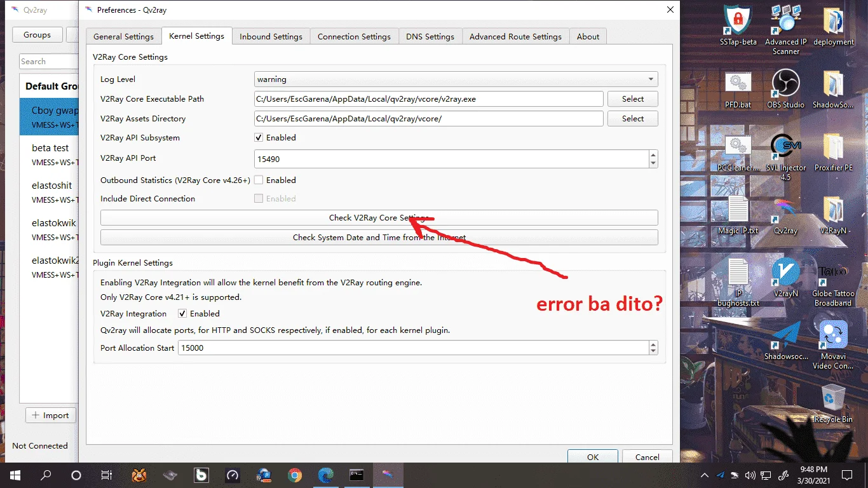Open the About tab
Image resolution: width=868 pixels, height=488 pixels.
coord(588,37)
